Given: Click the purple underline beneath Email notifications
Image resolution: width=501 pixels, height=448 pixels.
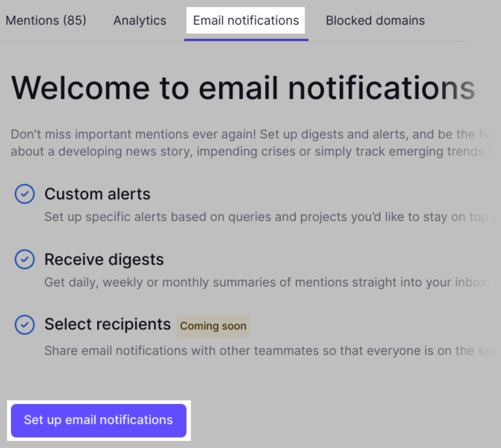Looking at the screenshot, I should tap(246, 39).
